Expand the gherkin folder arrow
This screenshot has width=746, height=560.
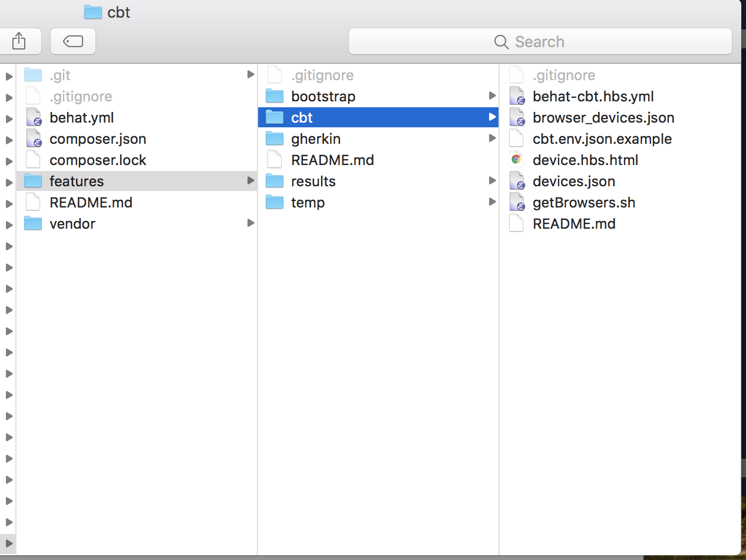click(492, 138)
